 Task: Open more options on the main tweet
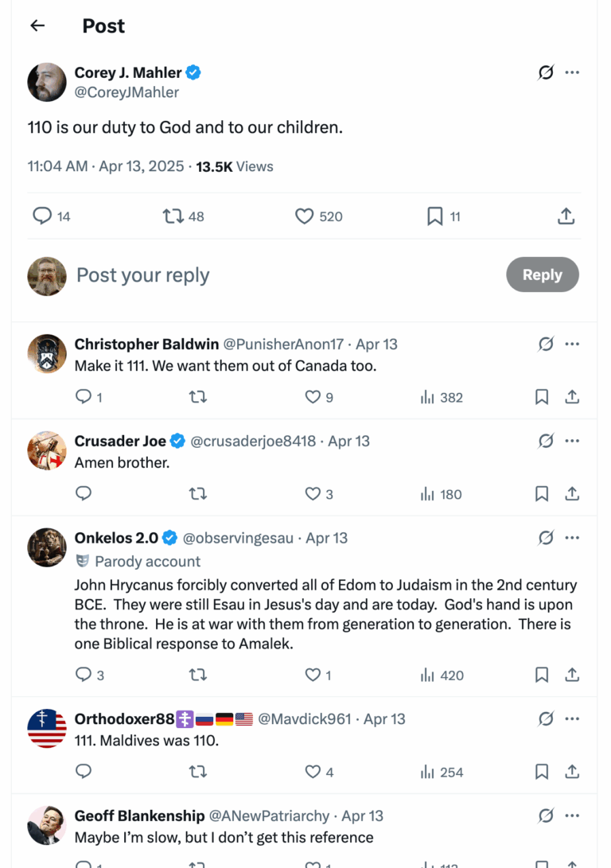pyautogui.click(x=572, y=72)
